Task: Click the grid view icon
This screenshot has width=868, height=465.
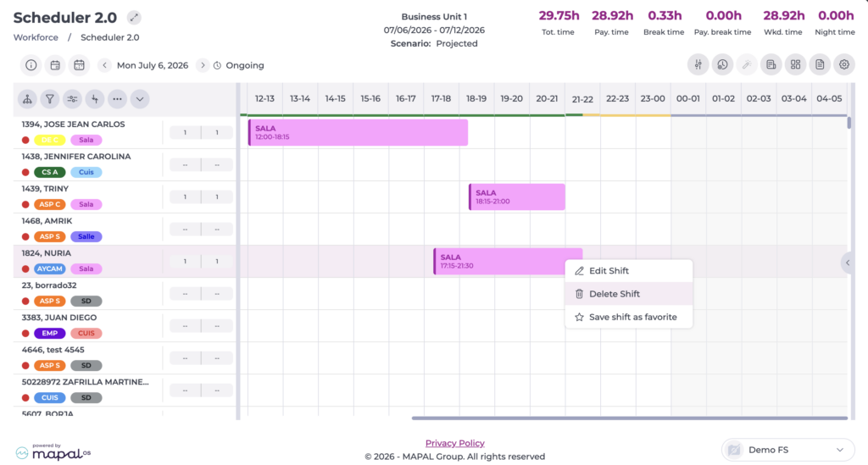Action: coord(795,64)
